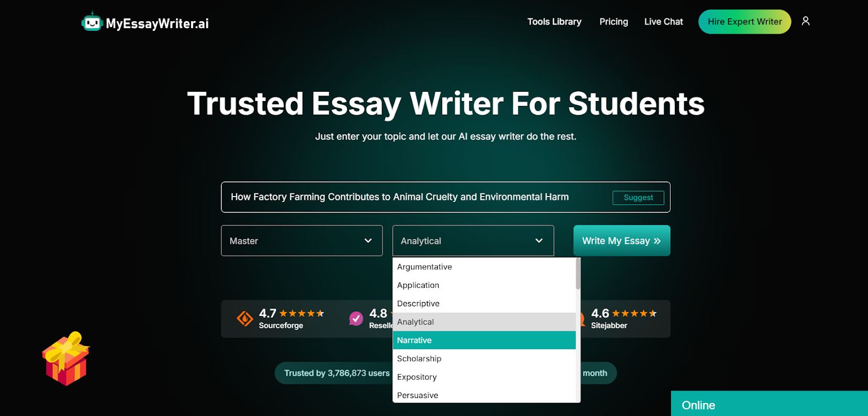Expand the Master academic level dropdown

click(x=302, y=241)
